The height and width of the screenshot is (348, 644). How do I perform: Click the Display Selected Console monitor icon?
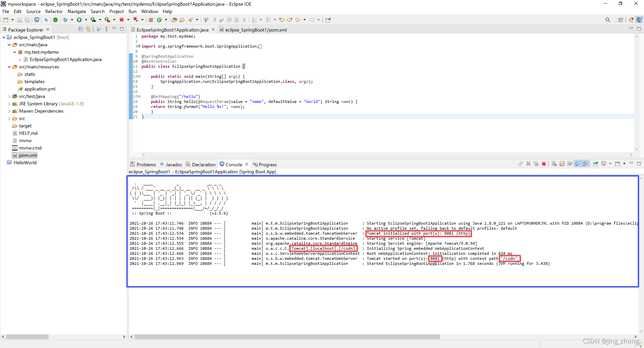(603, 164)
